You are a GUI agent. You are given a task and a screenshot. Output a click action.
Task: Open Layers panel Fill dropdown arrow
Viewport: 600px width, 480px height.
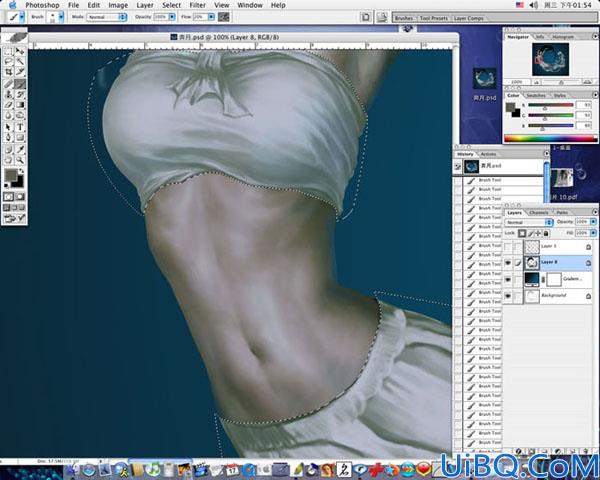point(593,233)
